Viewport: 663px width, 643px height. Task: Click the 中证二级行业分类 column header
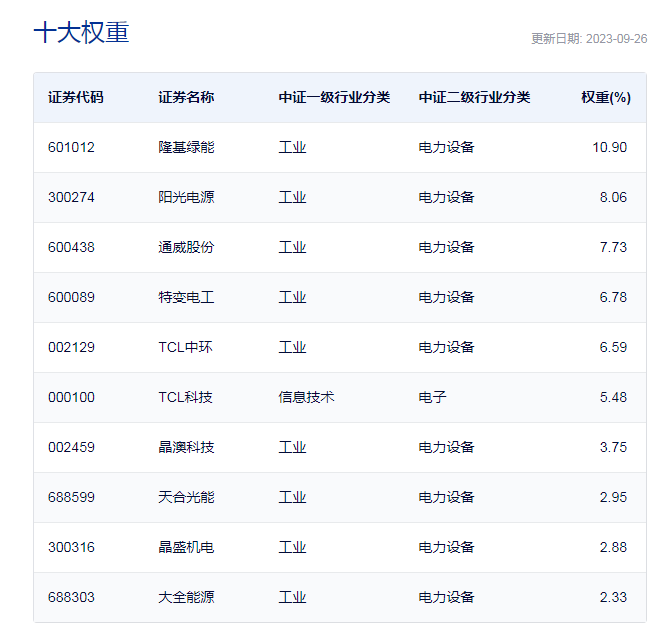point(474,97)
